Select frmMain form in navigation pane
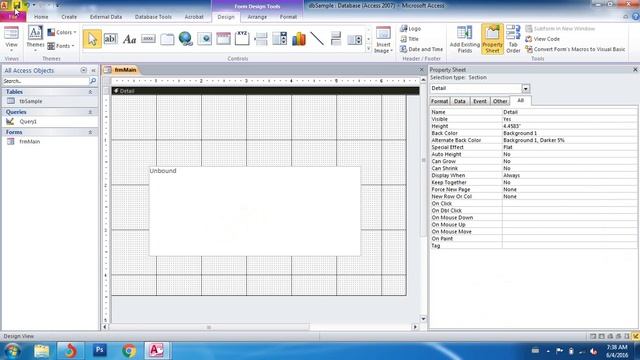Screen dimensions: 640x360 30,142
